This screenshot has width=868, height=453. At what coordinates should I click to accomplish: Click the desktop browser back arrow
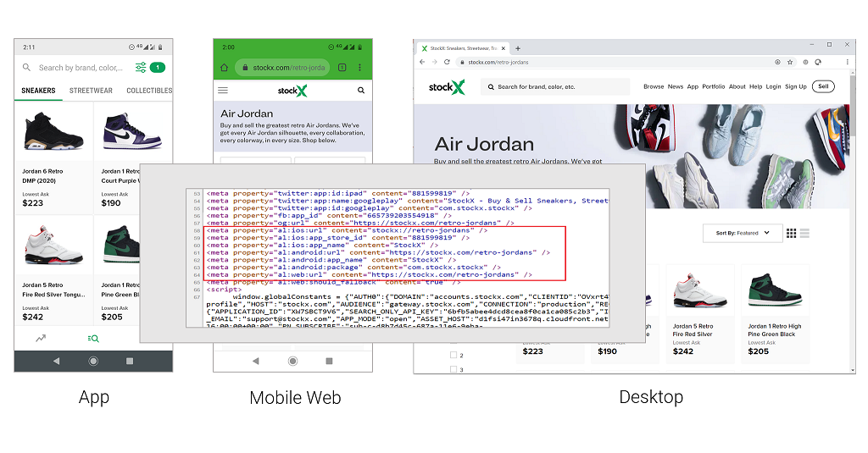(x=422, y=62)
